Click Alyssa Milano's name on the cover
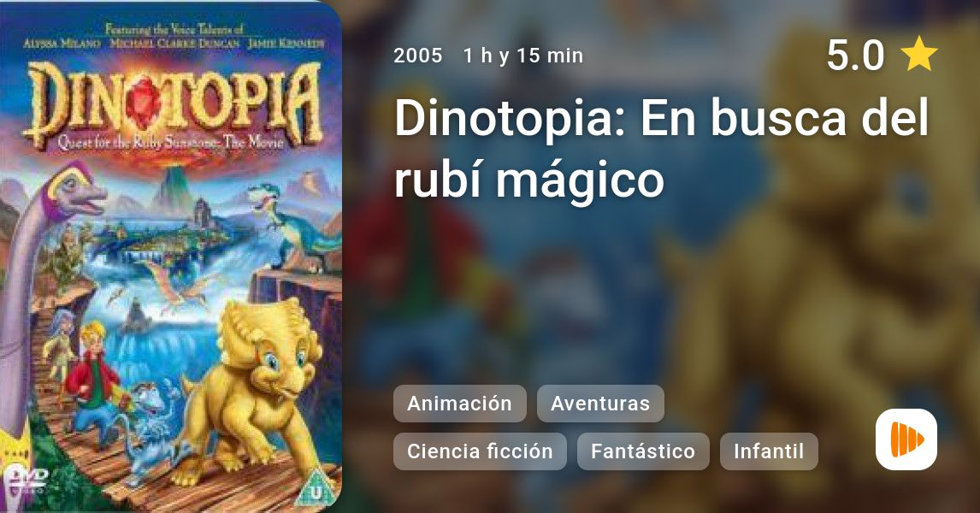980x513 pixels. coord(62,43)
